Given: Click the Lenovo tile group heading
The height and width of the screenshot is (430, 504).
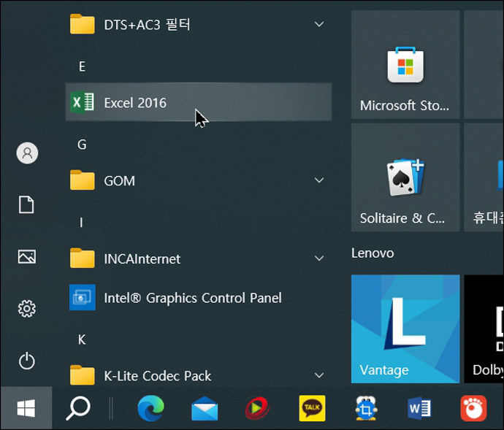Looking at the screenshot, I should (373, 253).
